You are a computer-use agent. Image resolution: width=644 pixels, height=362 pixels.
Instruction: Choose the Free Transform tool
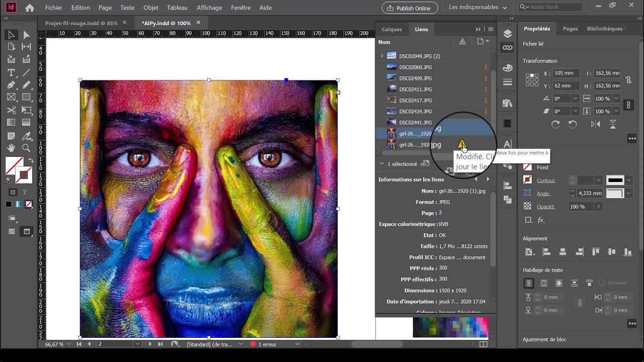coord(26,110)
